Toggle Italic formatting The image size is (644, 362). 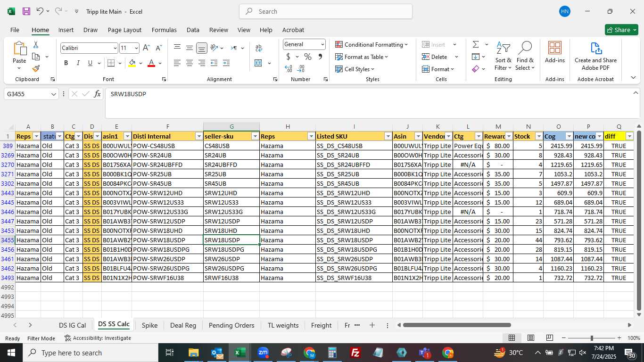click(78, 63)
